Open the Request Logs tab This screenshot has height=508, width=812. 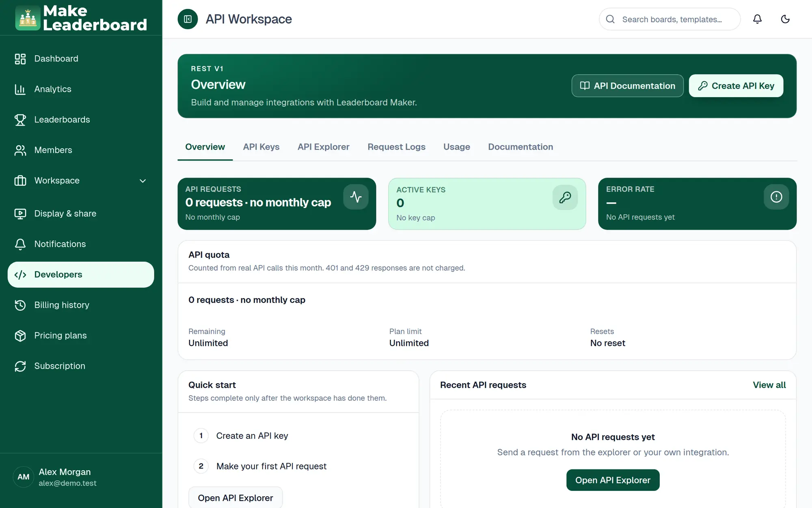click(396, 147)
